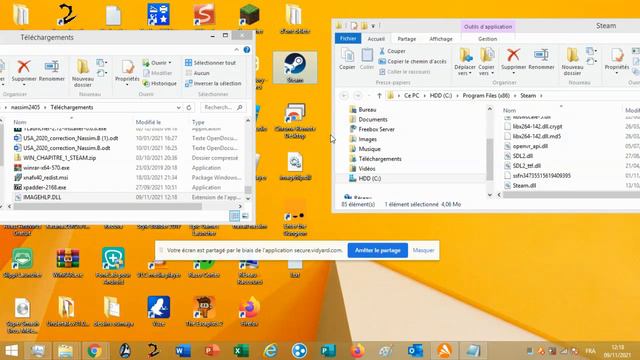Switch to Partage tab in Steam window
The width and height of the screenshot is (640, 360).
(x=407, y=39)
